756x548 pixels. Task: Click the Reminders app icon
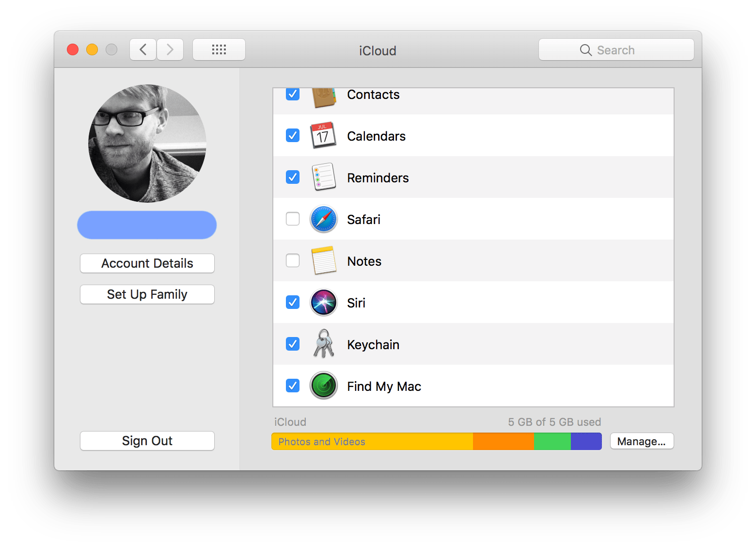click(x=323, y=177)
